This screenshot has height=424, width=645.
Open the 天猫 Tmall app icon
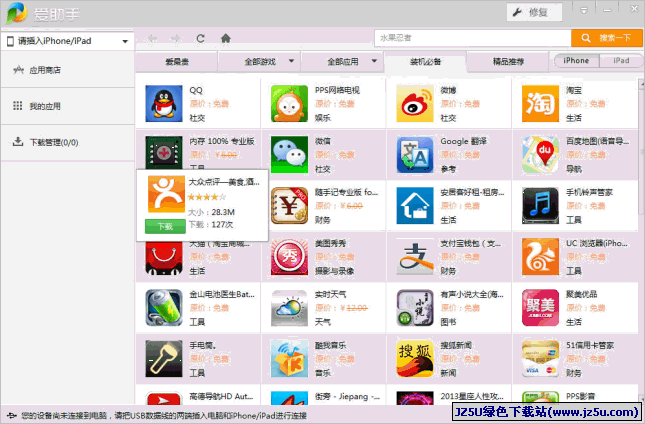point(164,258)
